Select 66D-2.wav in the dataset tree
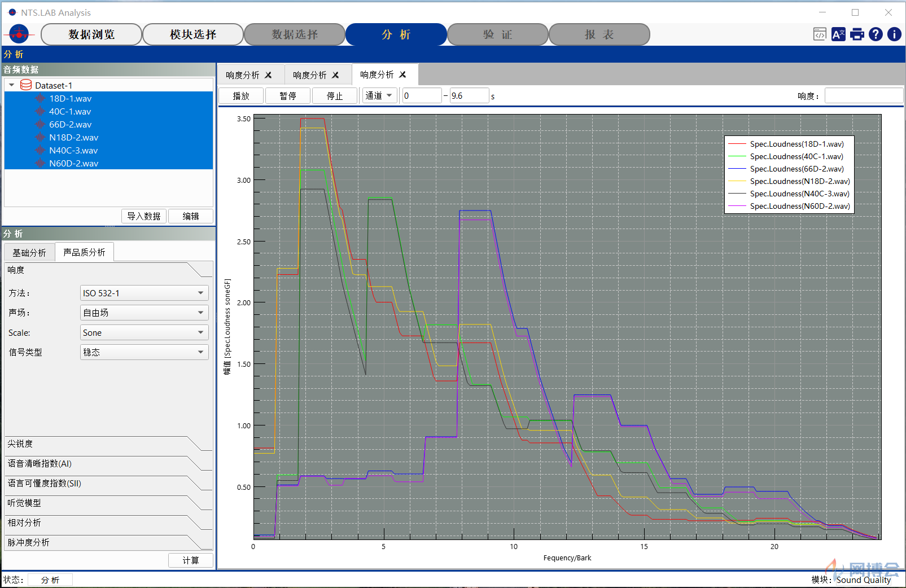906x588 pixels. [108, 124]
